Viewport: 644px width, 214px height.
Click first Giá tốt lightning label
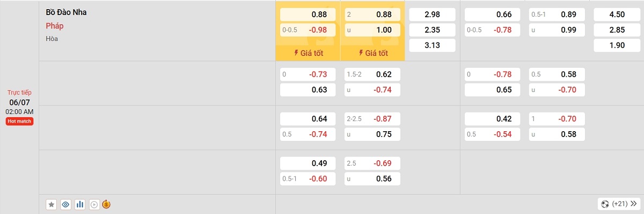[308, 53]
